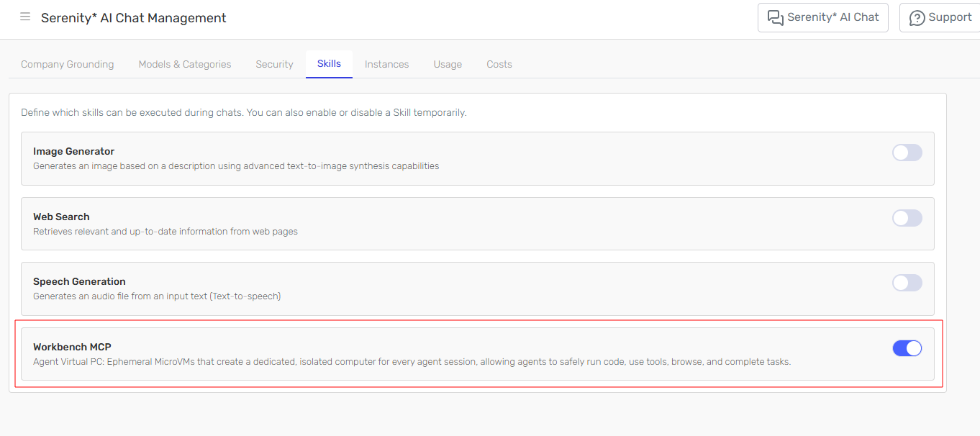
Task: Click the Serenity* AI Chat Management page title
Action: tap(133, 18)
